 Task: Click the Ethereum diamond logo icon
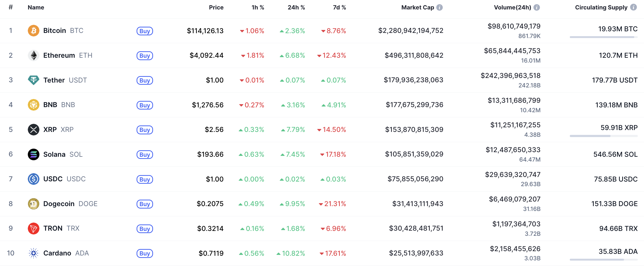[x=33, y=55]
